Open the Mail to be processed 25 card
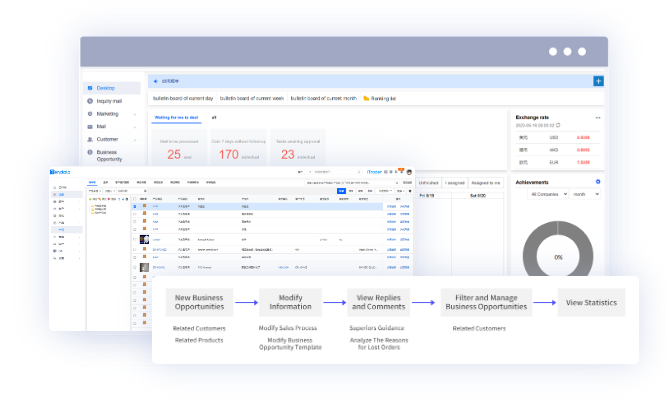 (x=179, y=148)
